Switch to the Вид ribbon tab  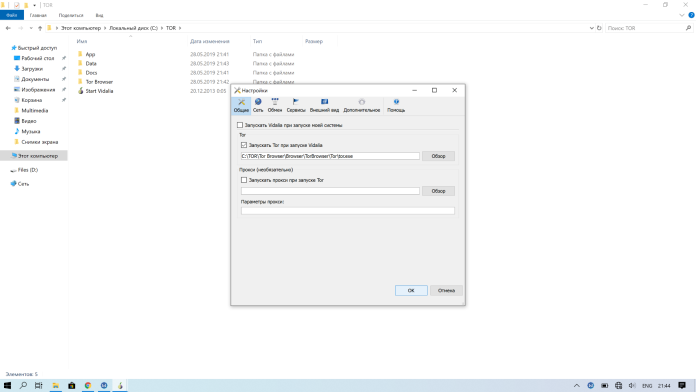tap(99, 15)
